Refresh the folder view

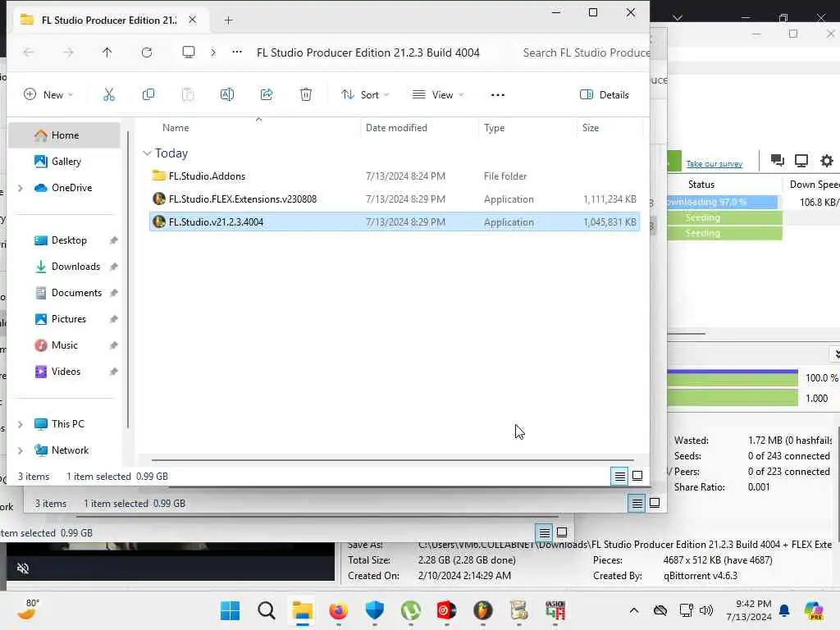147,52
